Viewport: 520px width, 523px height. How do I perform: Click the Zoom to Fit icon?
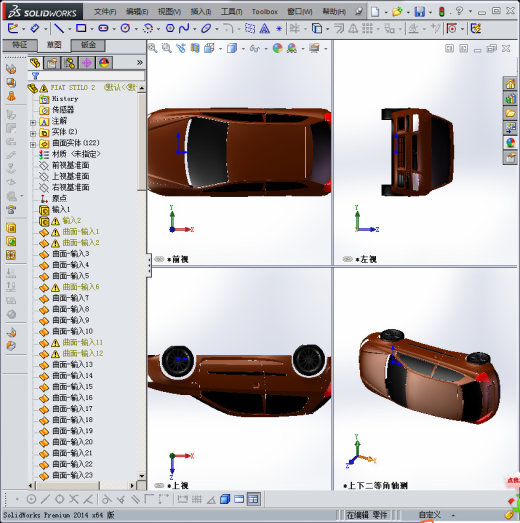click(153, 48)
